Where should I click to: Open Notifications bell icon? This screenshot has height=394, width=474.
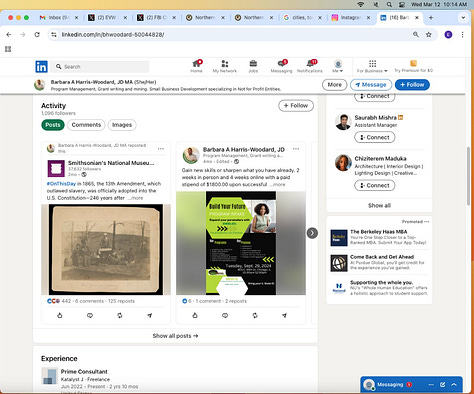[x=310, y=66]
